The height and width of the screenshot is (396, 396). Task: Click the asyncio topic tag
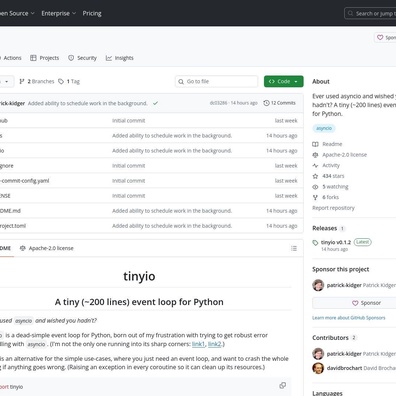point(324,128)
